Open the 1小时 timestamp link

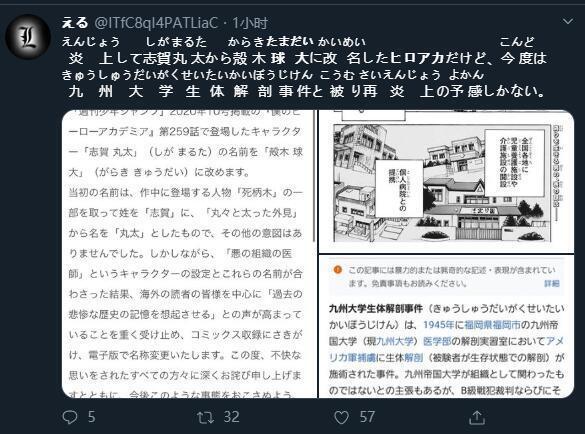(x=250, y=23)
